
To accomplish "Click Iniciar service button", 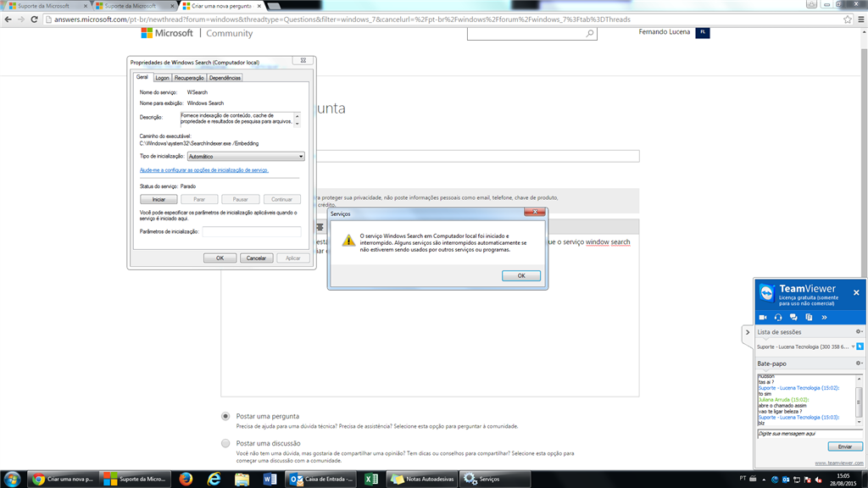I will click(159, 199).
